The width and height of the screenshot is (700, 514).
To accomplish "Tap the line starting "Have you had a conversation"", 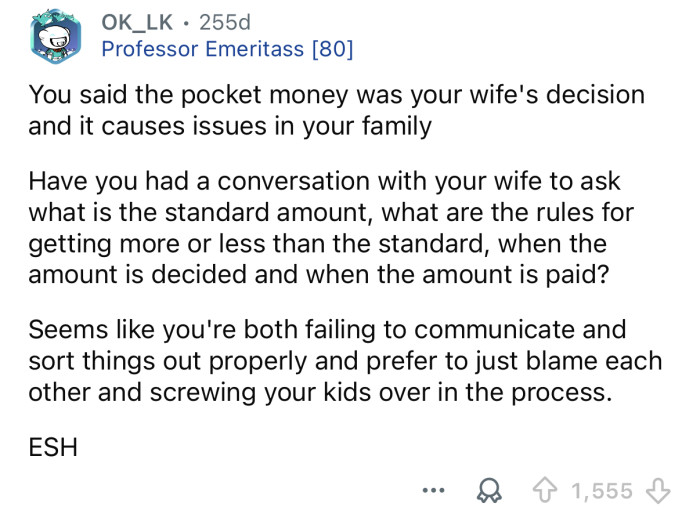I will (324, 182).
